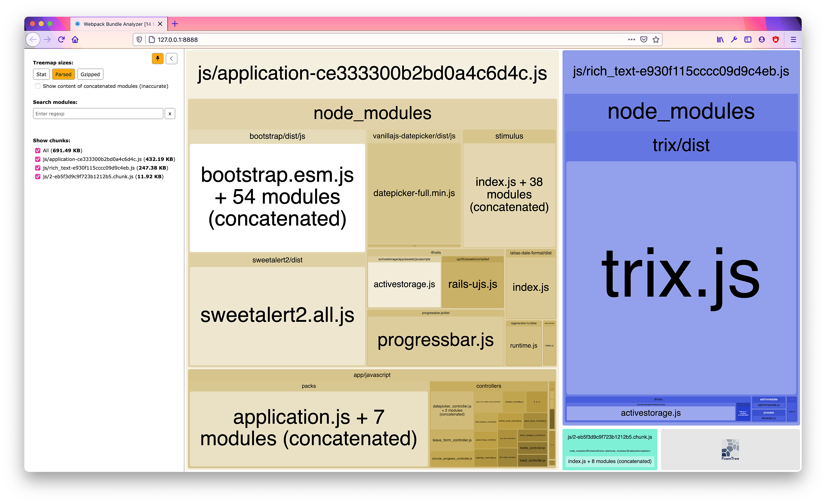Click js/rich_text bundle header title

pos(681,71)
